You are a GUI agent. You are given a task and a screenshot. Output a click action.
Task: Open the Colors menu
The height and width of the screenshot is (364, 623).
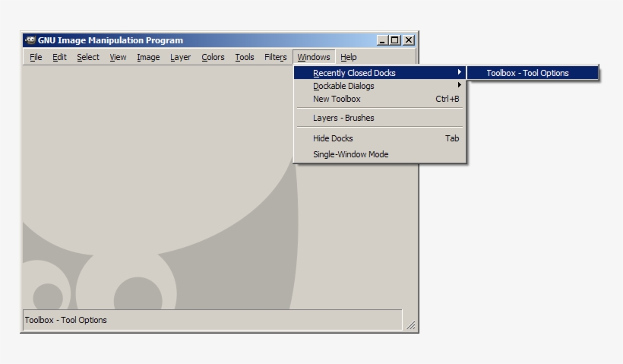[213, 57]
